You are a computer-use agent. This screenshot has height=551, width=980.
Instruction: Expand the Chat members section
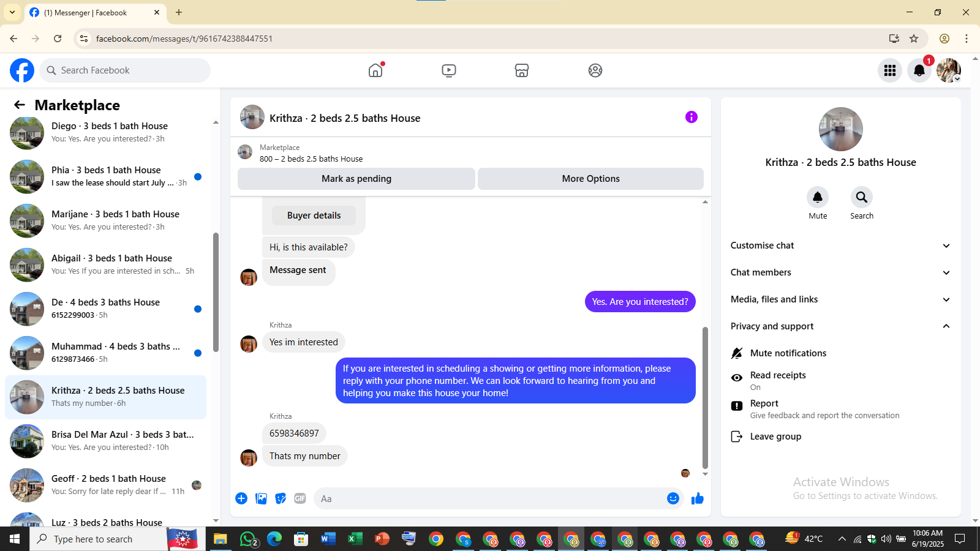pos(840,272)
